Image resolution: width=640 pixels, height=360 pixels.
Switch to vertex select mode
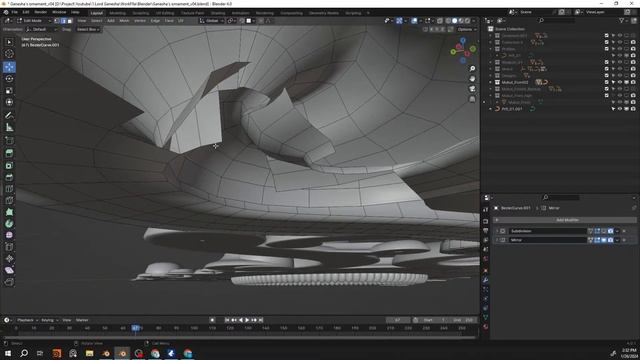(57, 20)
